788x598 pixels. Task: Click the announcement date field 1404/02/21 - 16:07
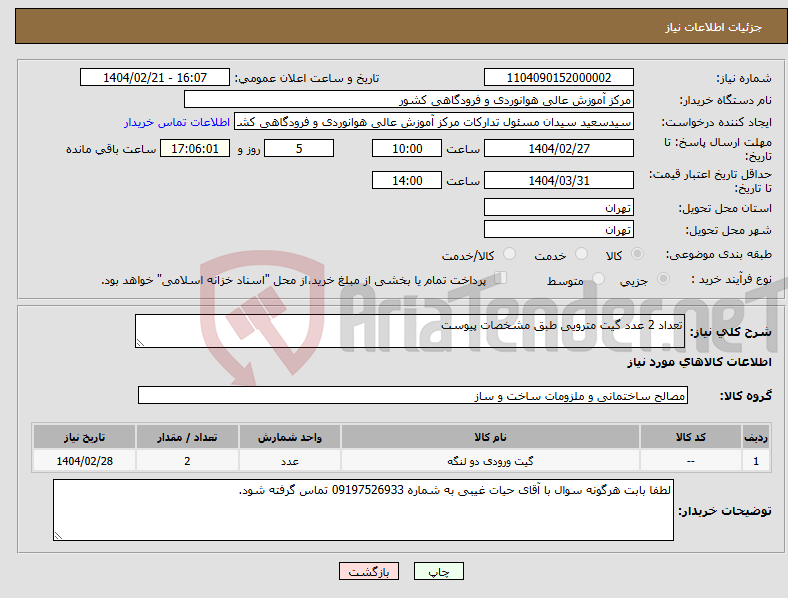tap(155, 77)
